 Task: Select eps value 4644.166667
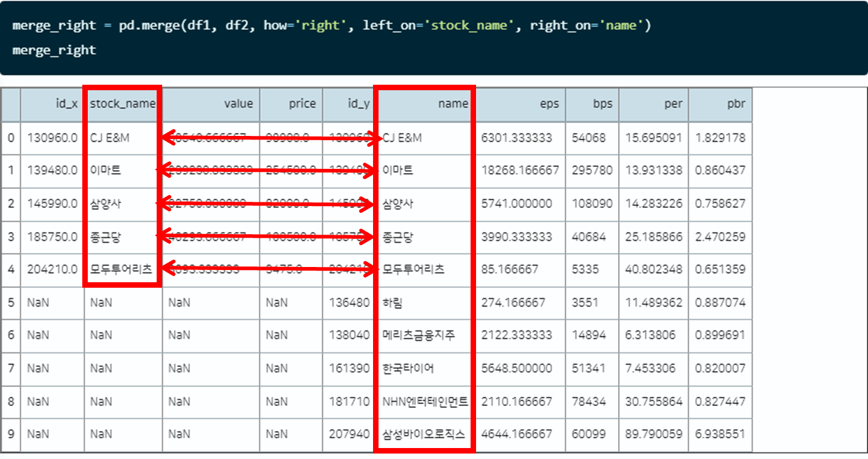[517, 434]
